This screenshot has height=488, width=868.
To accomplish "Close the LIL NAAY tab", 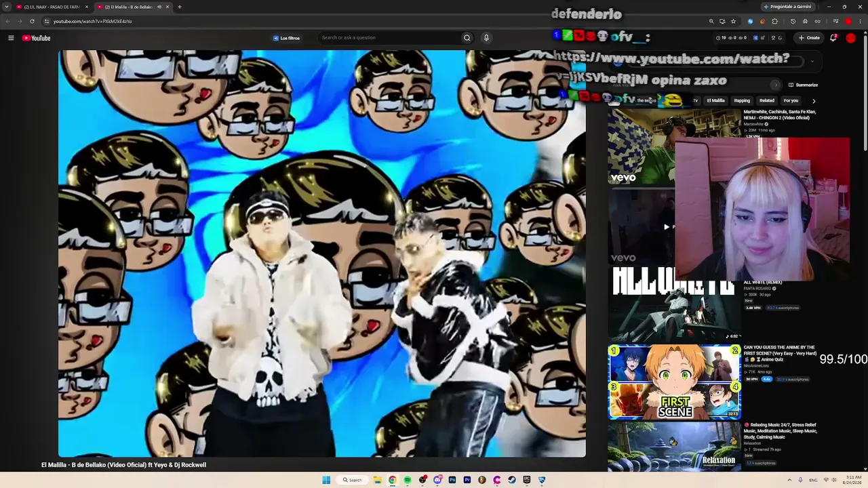I will 87,7.
